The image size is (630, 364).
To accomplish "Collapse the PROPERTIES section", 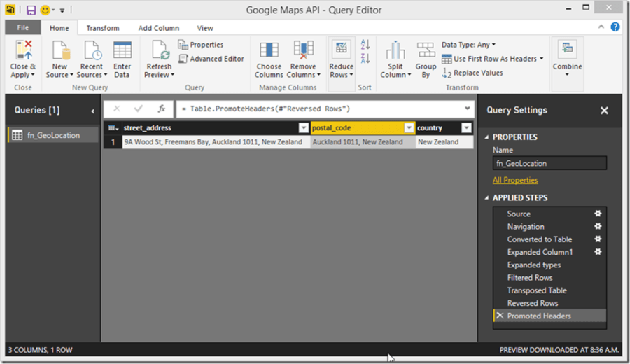I will pos(486,137).
